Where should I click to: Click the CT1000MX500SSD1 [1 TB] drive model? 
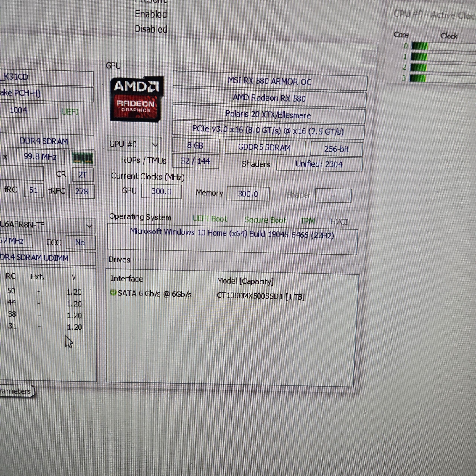(261, 296)
